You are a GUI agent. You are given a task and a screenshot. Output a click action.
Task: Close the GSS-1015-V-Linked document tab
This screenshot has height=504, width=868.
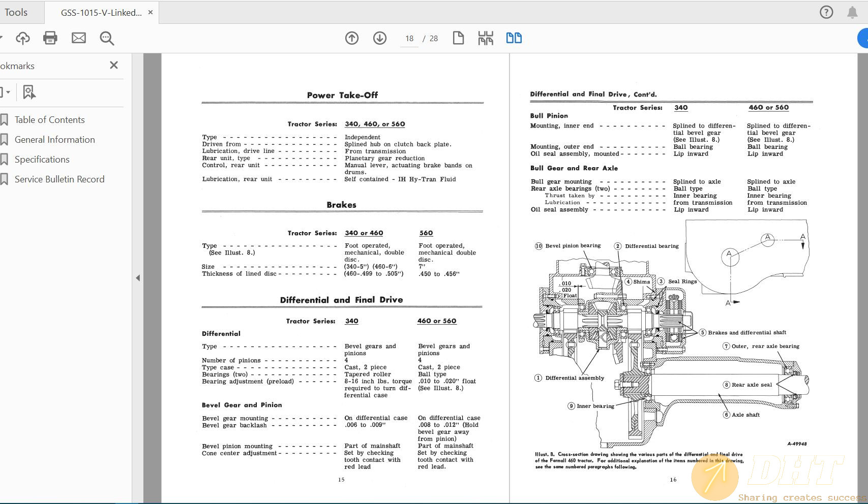click(x=151, y=12)
